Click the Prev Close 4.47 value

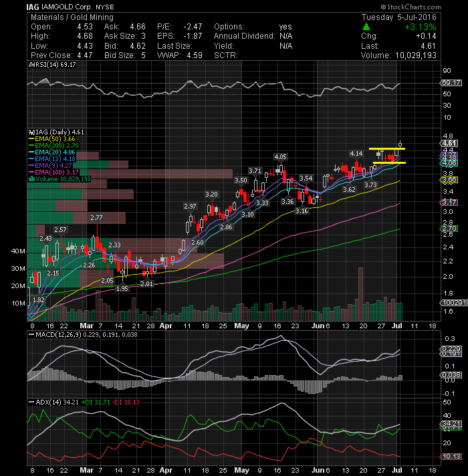point(85,55)
